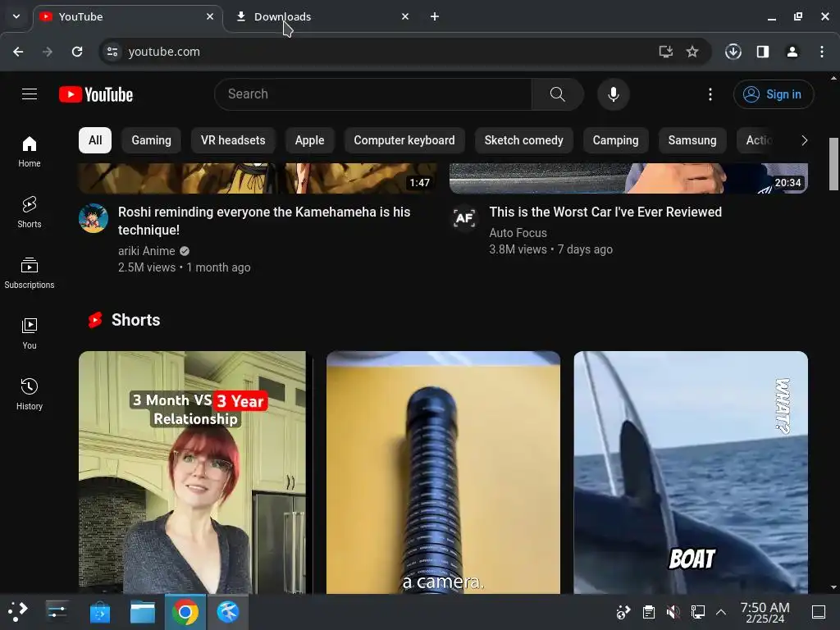Image resolution: width=840 pixels, height=630 pixels.
Task: Open the file manager in taskbar
Action: click(143, 612)
